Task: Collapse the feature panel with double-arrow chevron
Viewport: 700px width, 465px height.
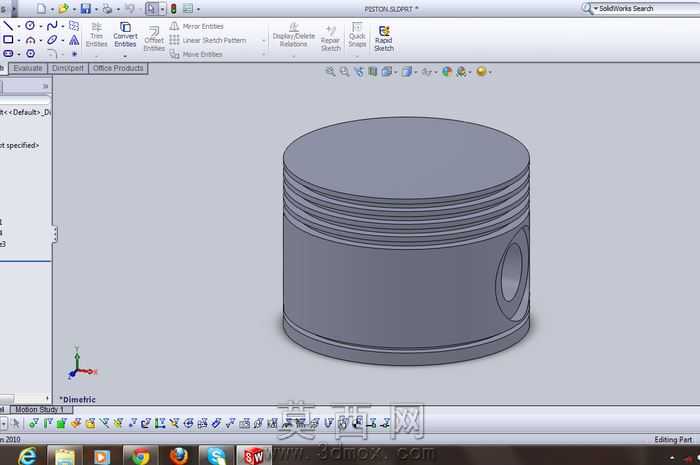Action: click(45, 86)
